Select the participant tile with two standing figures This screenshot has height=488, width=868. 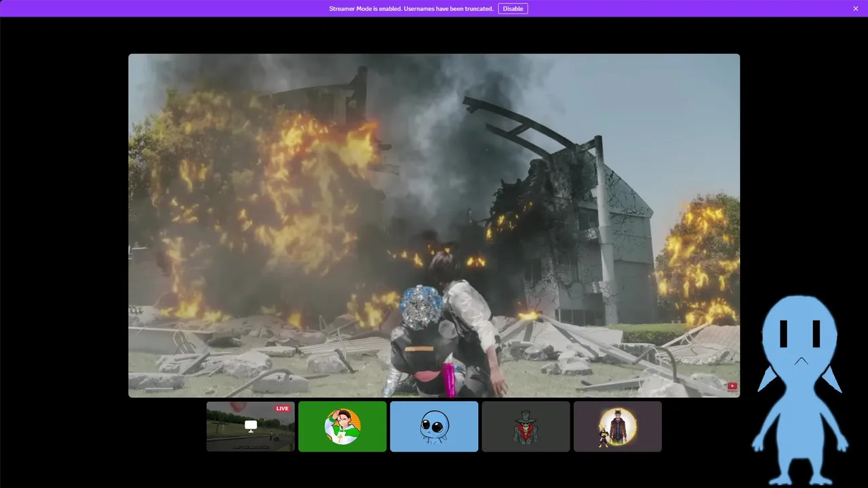point(618,426)
